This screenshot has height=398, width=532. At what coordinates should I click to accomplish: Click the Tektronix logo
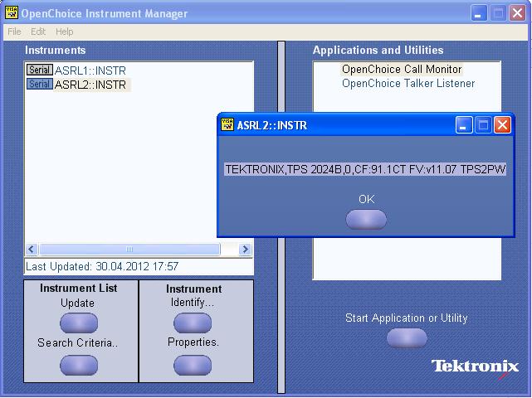click(475, 367)
